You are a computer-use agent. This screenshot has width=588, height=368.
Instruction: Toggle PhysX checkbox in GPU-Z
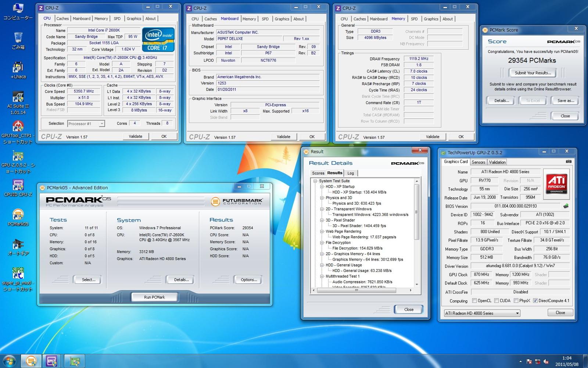point(516,301)
